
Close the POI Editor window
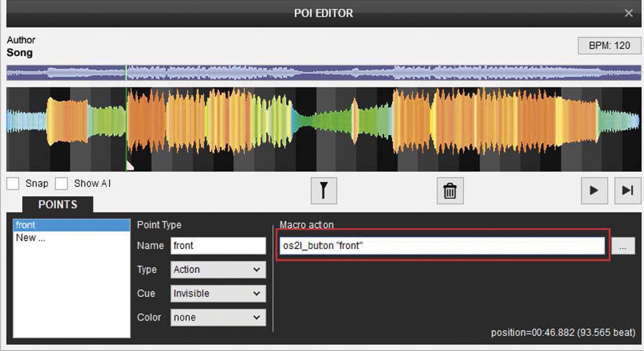(629, 13)
